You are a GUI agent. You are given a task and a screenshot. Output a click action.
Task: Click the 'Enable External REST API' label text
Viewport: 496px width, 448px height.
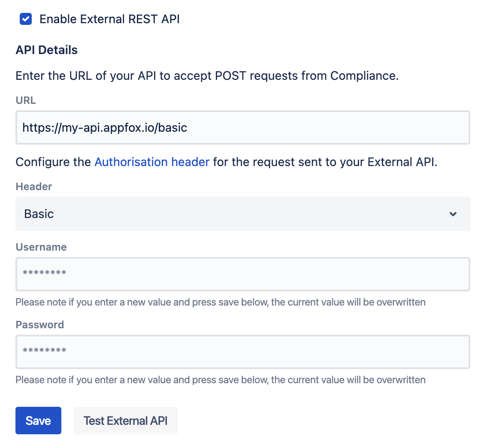(109, 19)
